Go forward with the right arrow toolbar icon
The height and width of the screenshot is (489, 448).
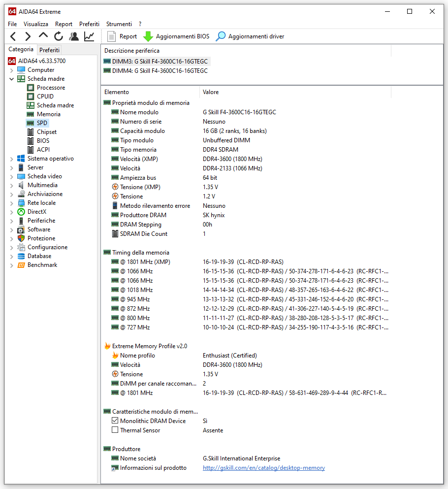click(x=28, y=36)
